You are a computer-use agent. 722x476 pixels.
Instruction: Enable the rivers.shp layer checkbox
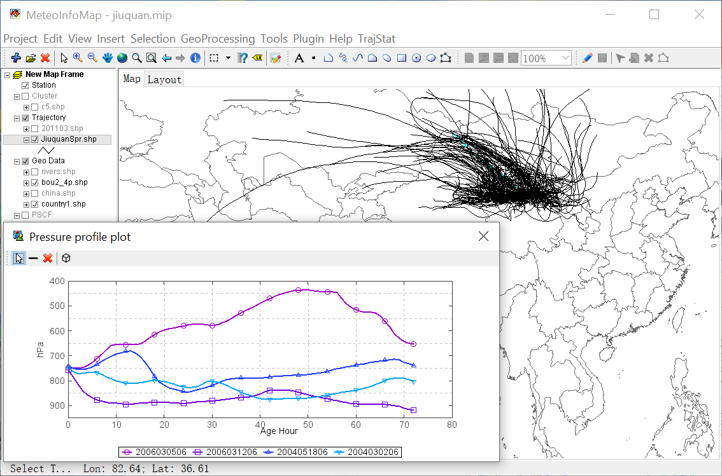[x=35, y=172]
